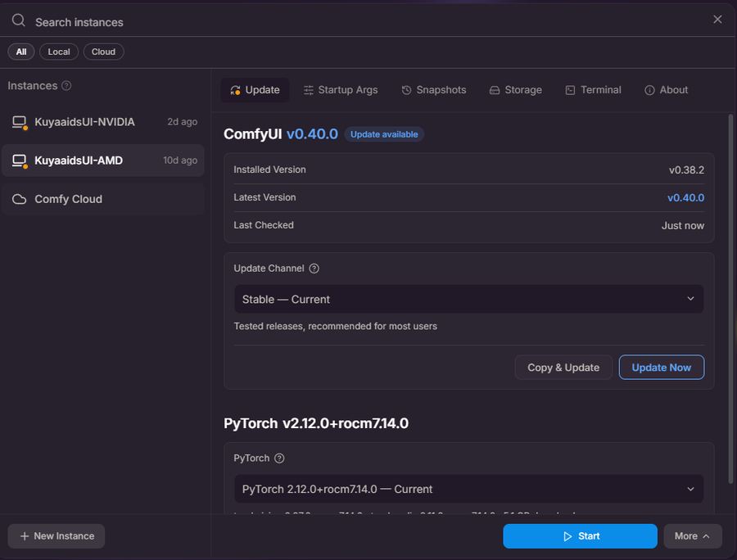Open Update Channel help icon
Viewport: 737px width, 560px height.
click(314, 269)
